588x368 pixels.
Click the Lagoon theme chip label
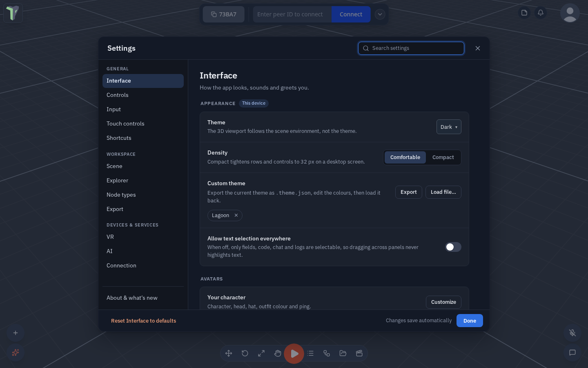[x=220, y=215]
